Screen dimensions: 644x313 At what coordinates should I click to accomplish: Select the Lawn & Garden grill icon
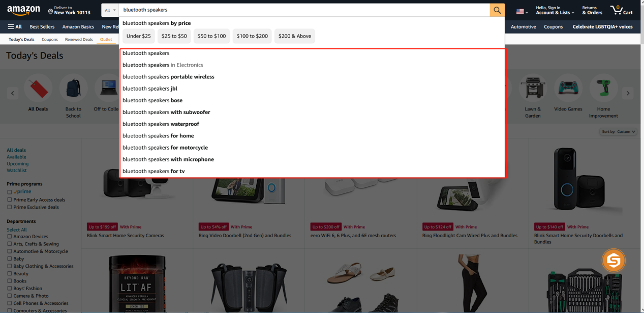(533, 89)
